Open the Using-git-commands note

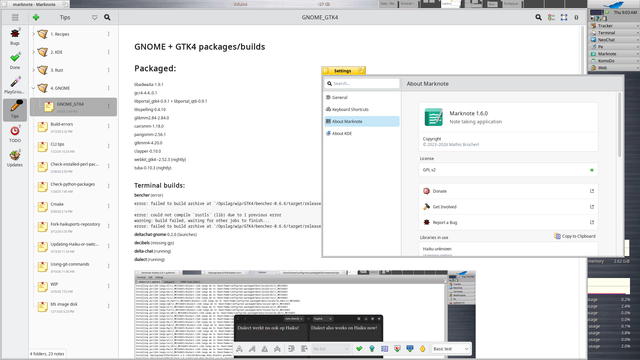[73, 267]
